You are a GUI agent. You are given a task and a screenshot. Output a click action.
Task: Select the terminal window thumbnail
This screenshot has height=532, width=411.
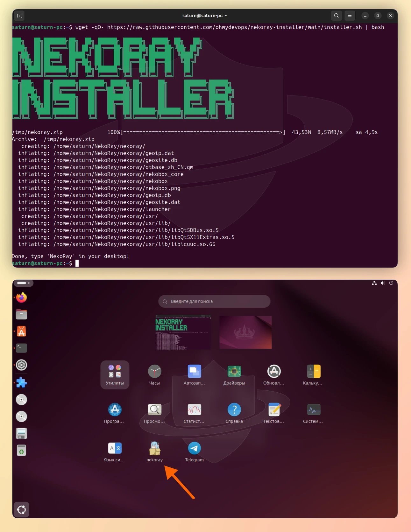(x=183, y=332)
